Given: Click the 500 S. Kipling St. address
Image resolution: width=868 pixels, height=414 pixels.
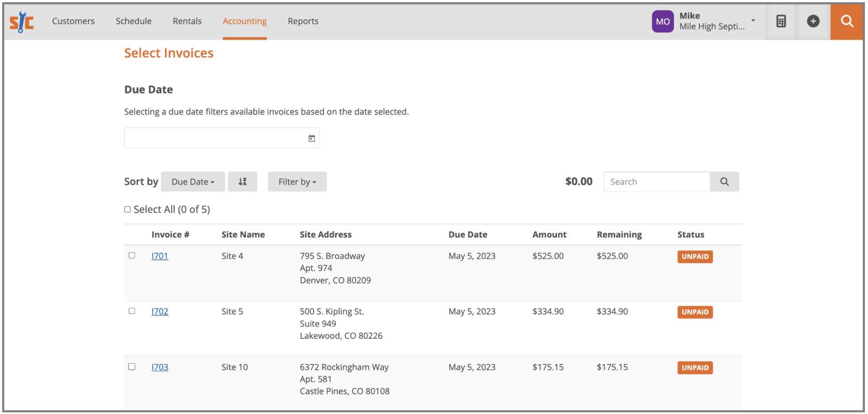Looking at the screenshot, I should (332, 311).
